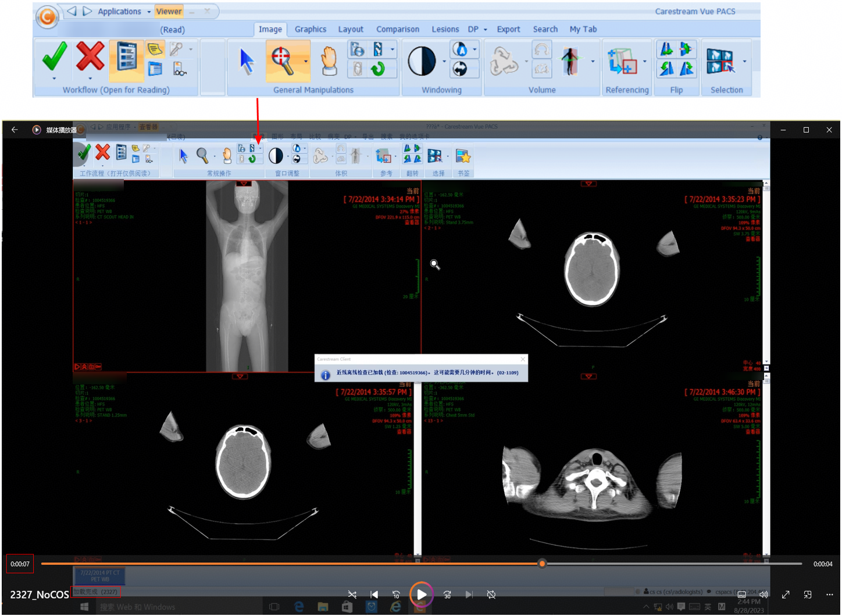Expand the dropdown arrow under the green checkmark, English ribbon
The height and width of the screenshot is (616, 842).
click(x=54, y=78)
